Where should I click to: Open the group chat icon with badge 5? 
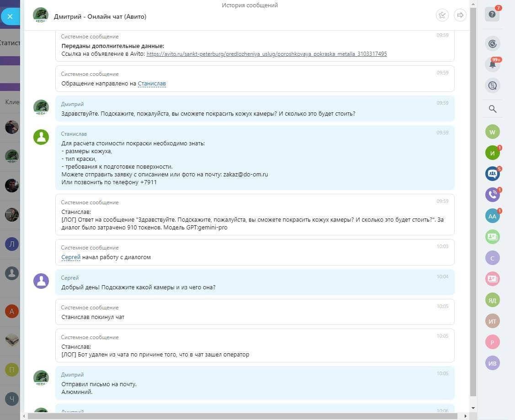[492, 174]
